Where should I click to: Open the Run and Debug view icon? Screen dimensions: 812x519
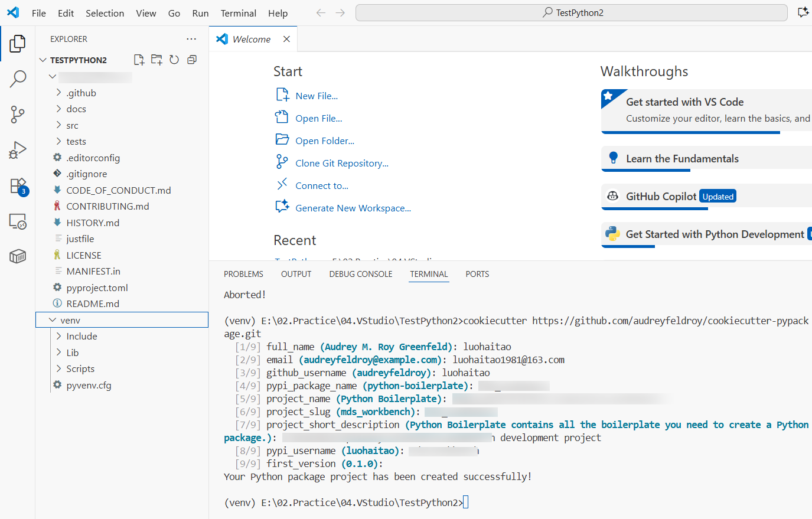click(x=18, y=150)
